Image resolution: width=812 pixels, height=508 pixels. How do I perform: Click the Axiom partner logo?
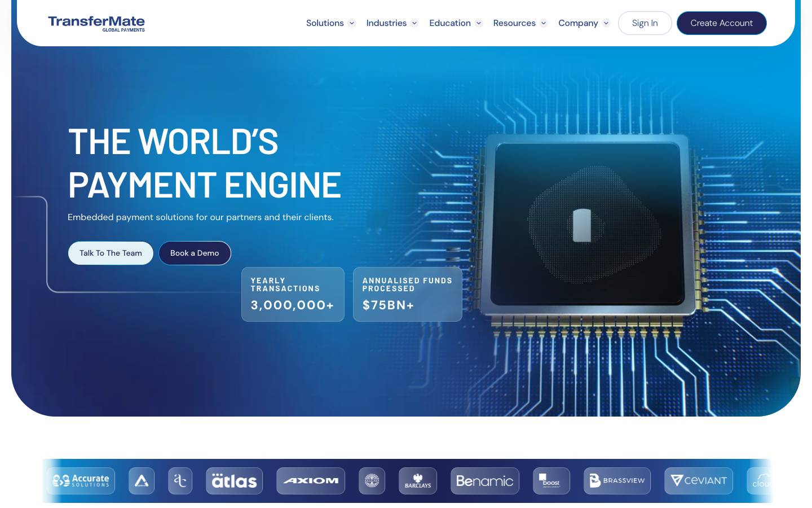[x=311, y=481]
